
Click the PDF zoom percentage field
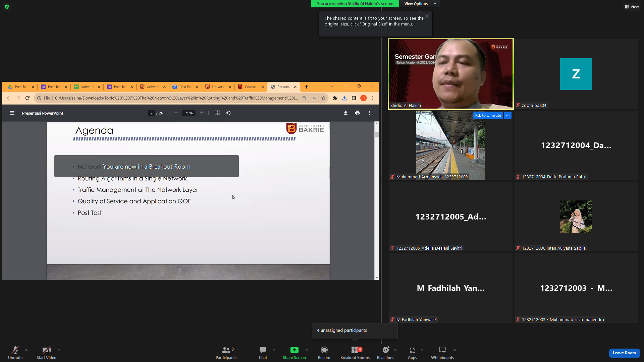pyautogui.click(x=189, y=113)
